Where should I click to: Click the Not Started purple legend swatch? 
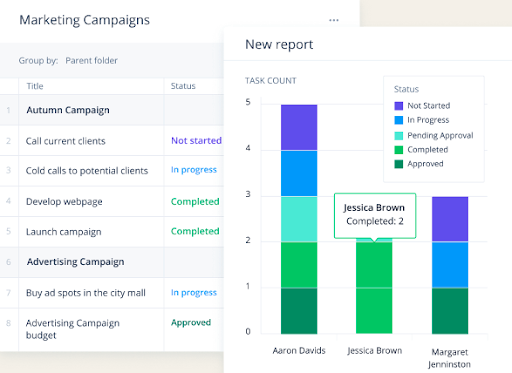[x=399, y=106]
